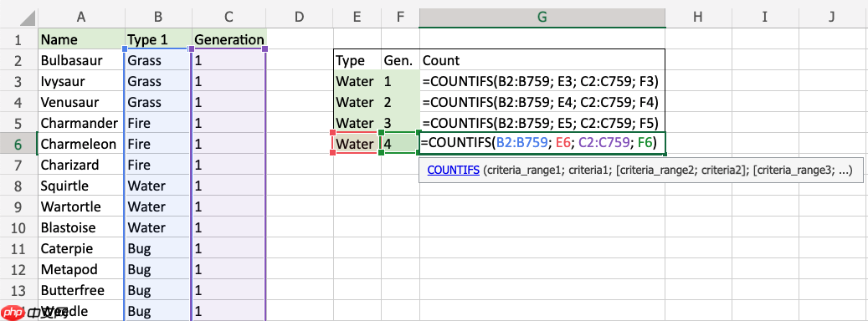Select the Ivysaur cell
868x321 pixels.
[81, 81]
